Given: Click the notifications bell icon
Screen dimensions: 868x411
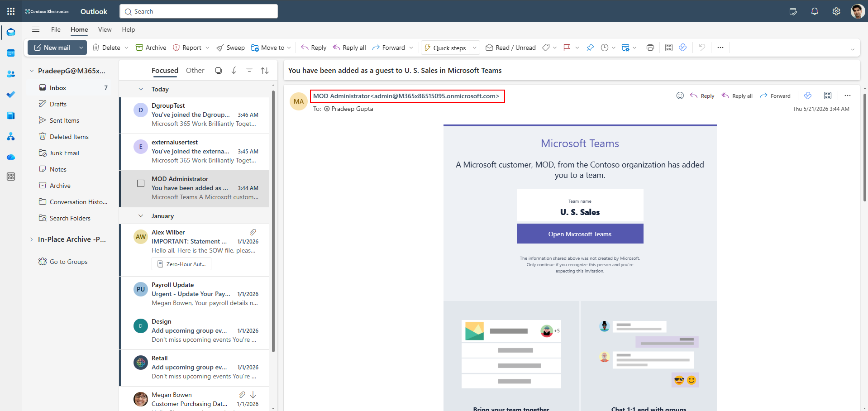Looking at the screenshot, I should click(815, 11).
